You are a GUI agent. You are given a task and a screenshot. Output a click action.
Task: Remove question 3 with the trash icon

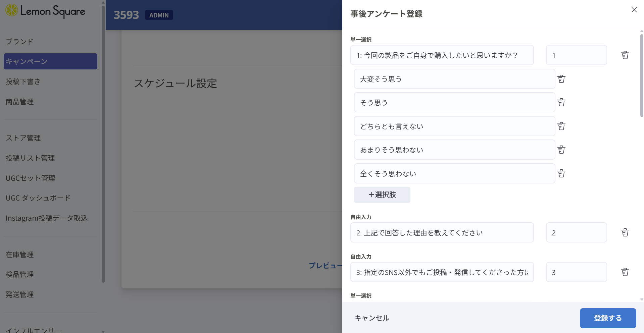(x=625, y=272)
